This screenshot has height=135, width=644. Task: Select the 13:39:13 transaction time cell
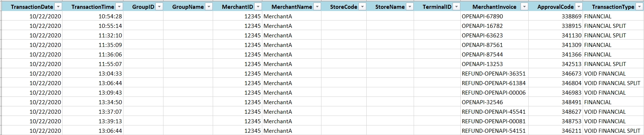93,121
